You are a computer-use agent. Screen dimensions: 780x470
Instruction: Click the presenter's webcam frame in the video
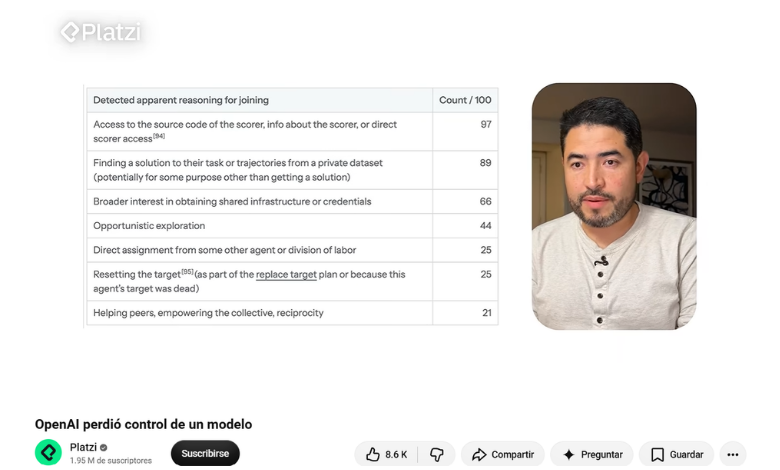click(x=614, y=206)
